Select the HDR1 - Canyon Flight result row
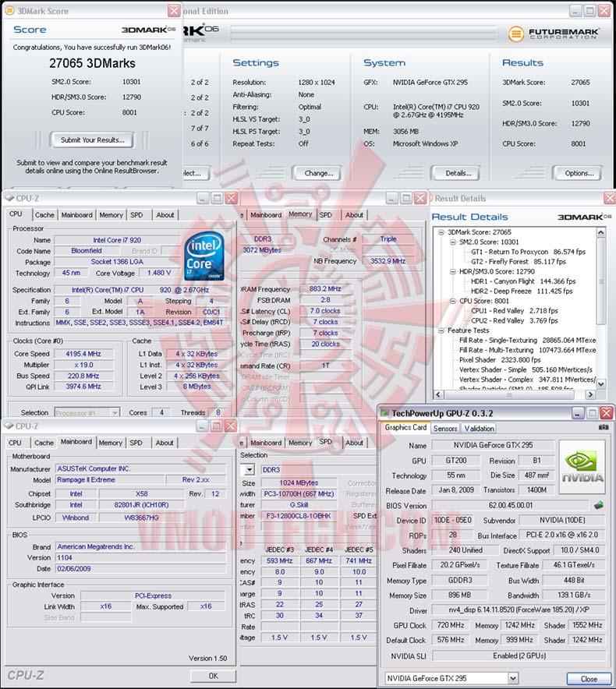 click(x=522, y=281)
